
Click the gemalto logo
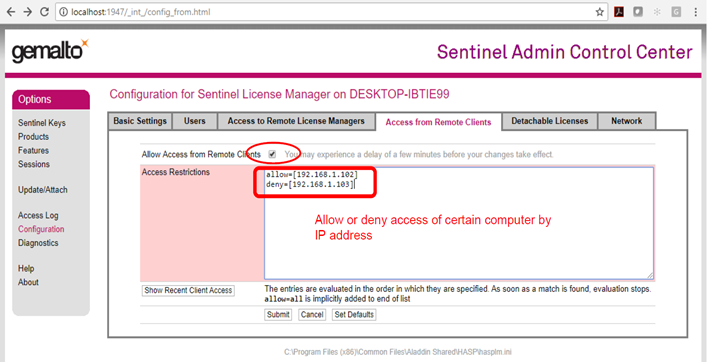click(x=50, y=52)
